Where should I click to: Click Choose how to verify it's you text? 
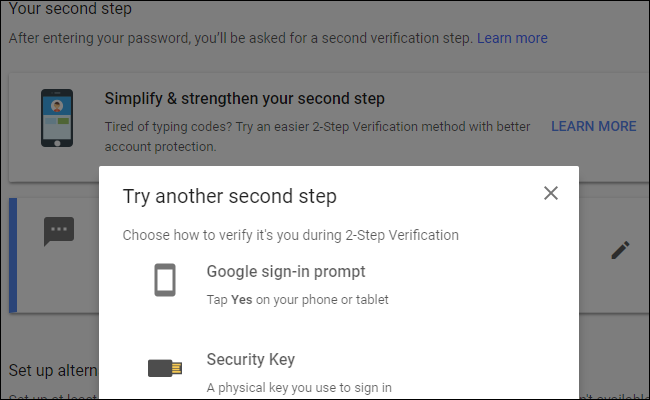pyautogui.click(x=291, y=235)
